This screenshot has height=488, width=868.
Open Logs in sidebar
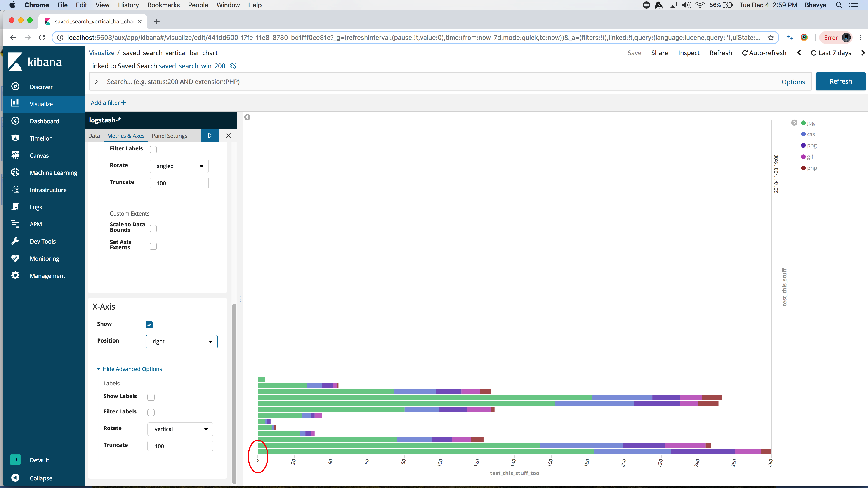[x=36, y=207]
